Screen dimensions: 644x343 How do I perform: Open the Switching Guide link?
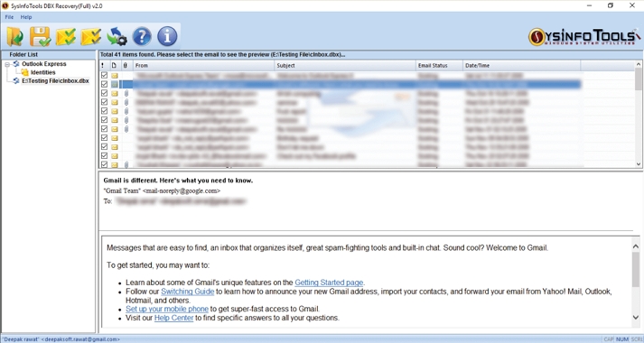coord(187,292)
